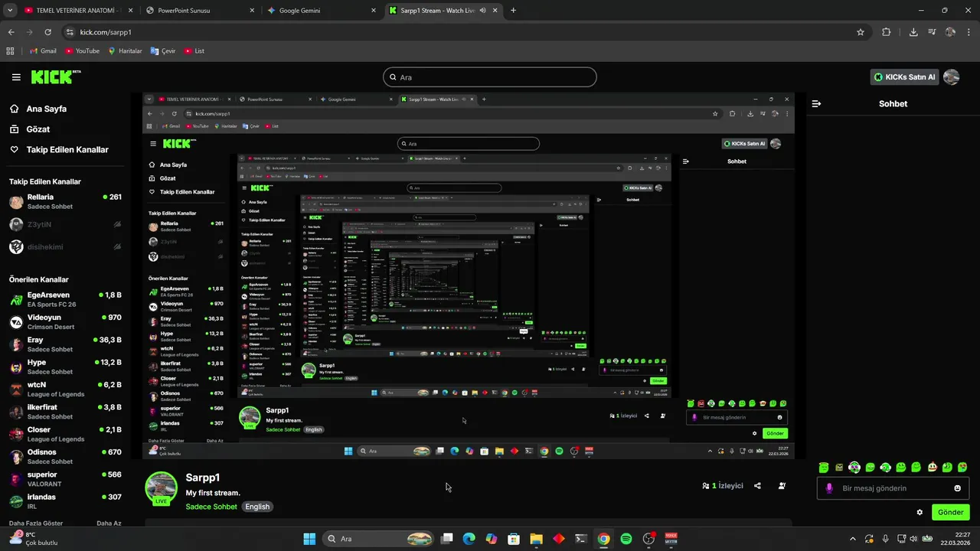Open Chrome three-dot menu

969,32
